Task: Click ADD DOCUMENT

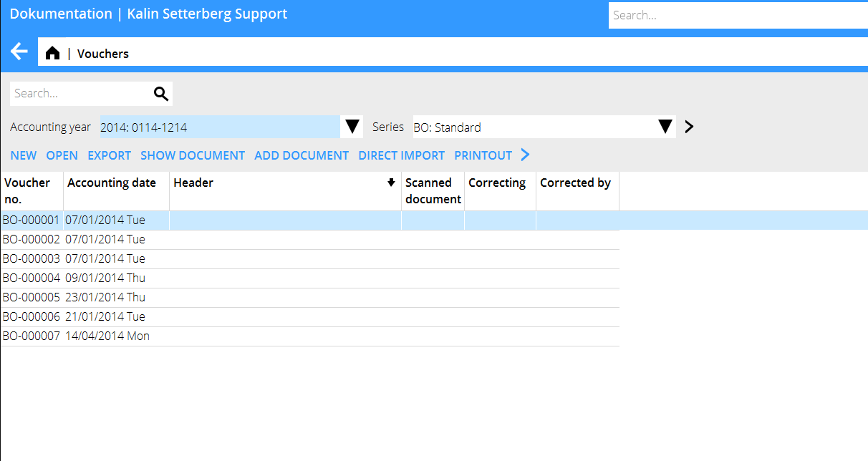Action: [x=302, y=155]
